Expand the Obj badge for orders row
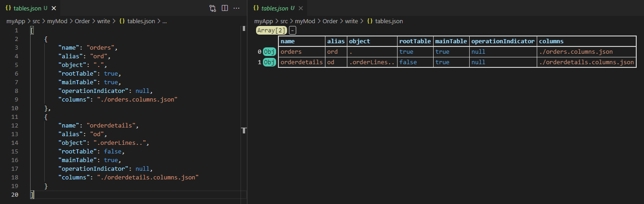The width and height of the screenshot is (644, 204). pyautogui.click(x=270, y=52)
